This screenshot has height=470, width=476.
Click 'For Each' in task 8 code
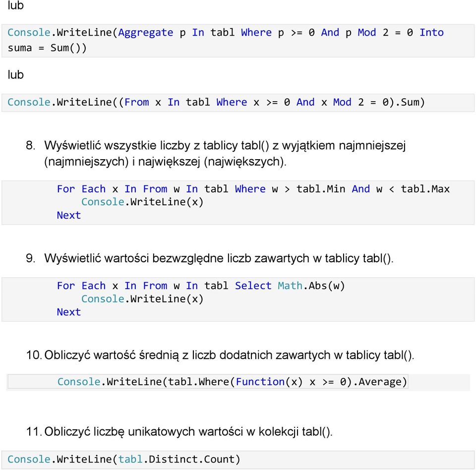(x=81, y=189)
